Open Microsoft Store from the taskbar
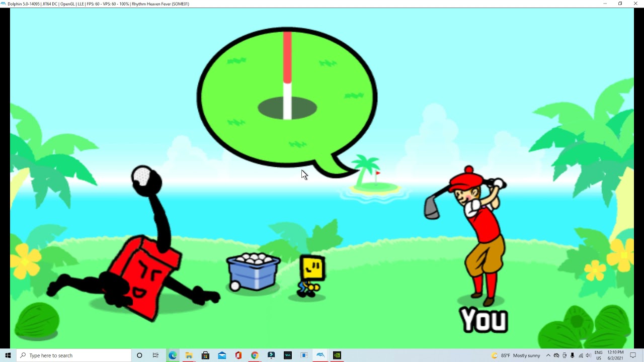Screen dimensions: 644x362 [205, 355]
